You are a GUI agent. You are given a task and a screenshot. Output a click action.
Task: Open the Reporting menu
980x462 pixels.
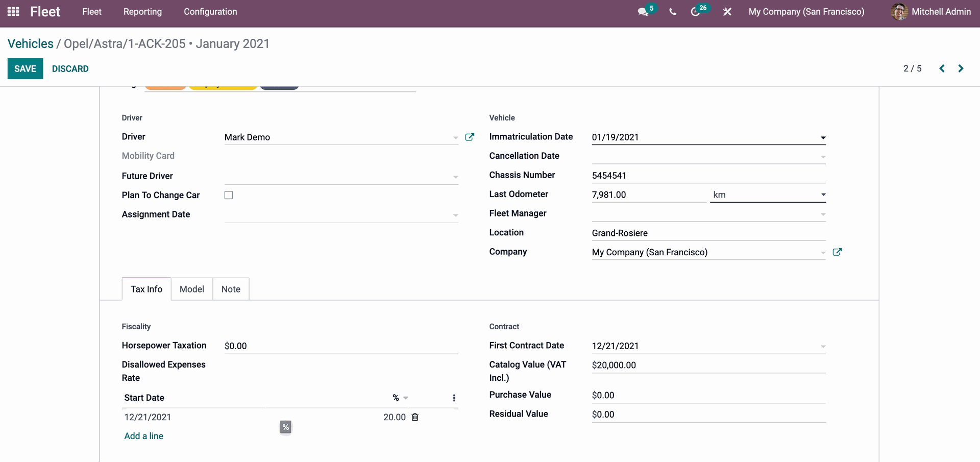(142, 11)
